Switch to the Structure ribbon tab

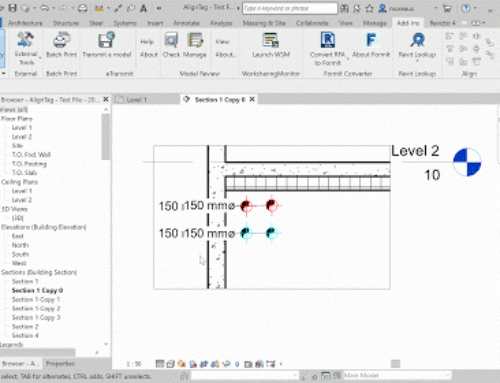pyautogui.click(x=66, y=23)
